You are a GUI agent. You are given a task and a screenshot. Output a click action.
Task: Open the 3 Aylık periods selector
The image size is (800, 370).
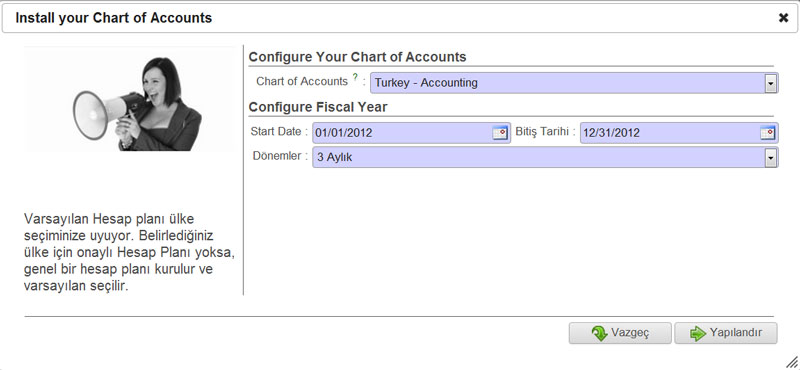click(x=545, y=157)
